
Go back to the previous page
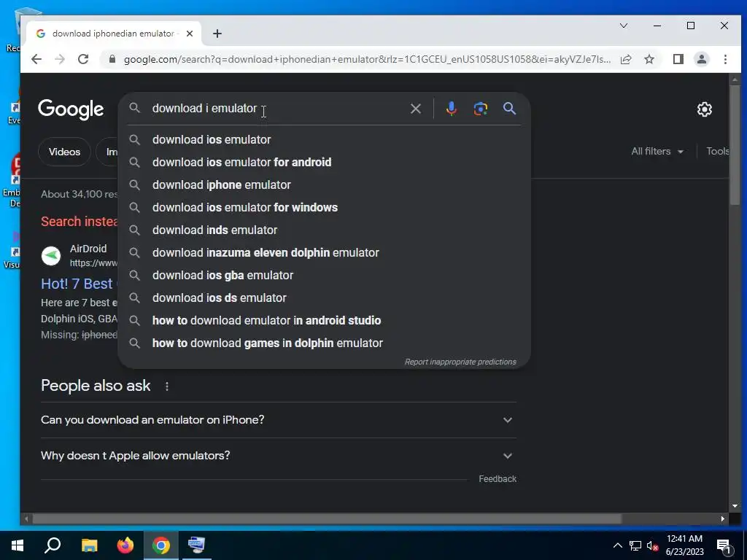click(x=36, y=59)
